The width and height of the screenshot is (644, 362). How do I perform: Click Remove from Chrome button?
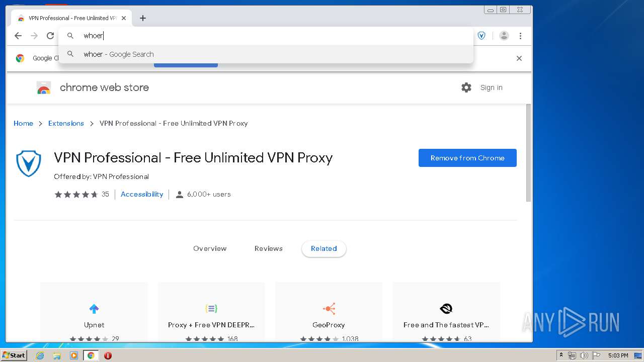pyautogui.click(x=467, y=158)
